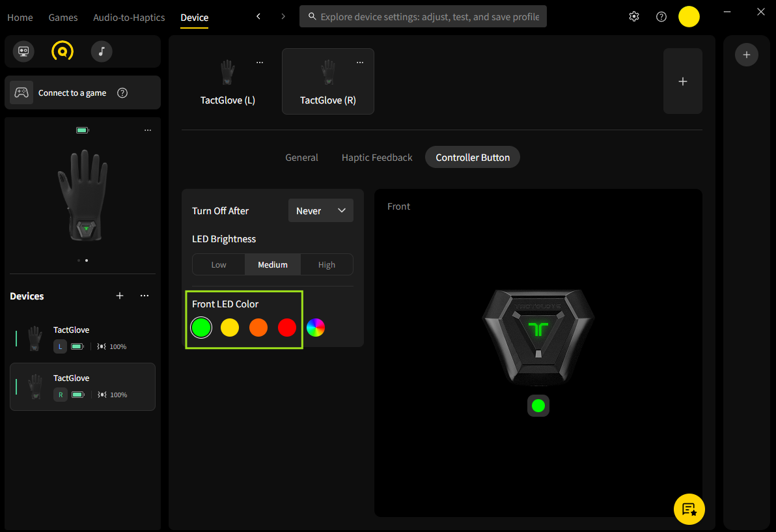Viewport: 776px width, 532px height.
Task: Set LED brightness to Medium
Action: tap(273, 265)
